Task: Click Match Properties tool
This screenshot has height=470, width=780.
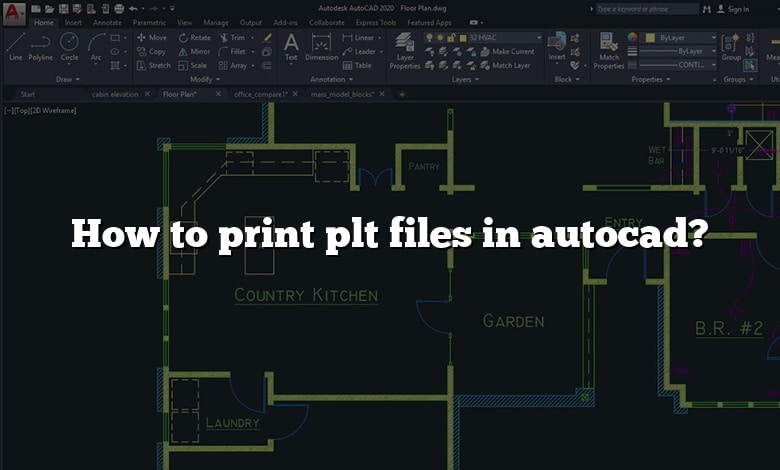Action: (x=608, y=51)
